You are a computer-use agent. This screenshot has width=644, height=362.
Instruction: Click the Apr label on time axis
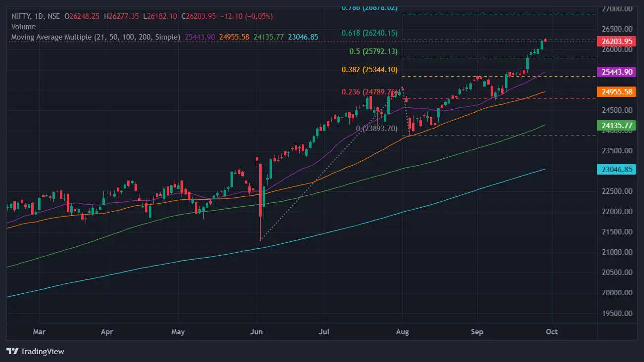[107, 332]
